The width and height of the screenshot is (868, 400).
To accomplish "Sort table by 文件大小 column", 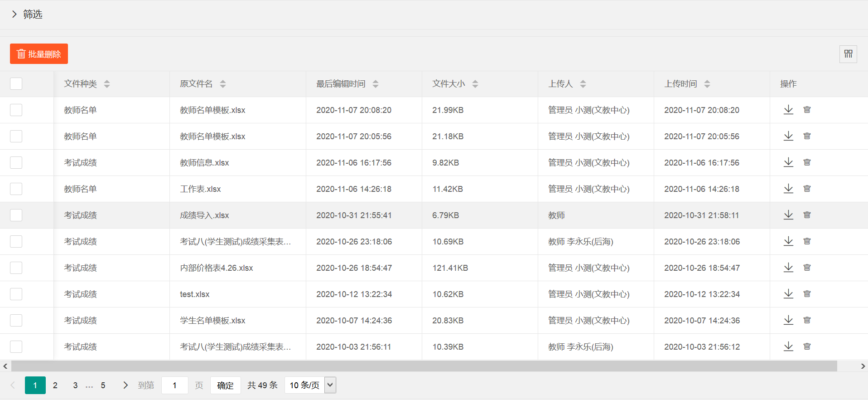I will click(475, 84).
